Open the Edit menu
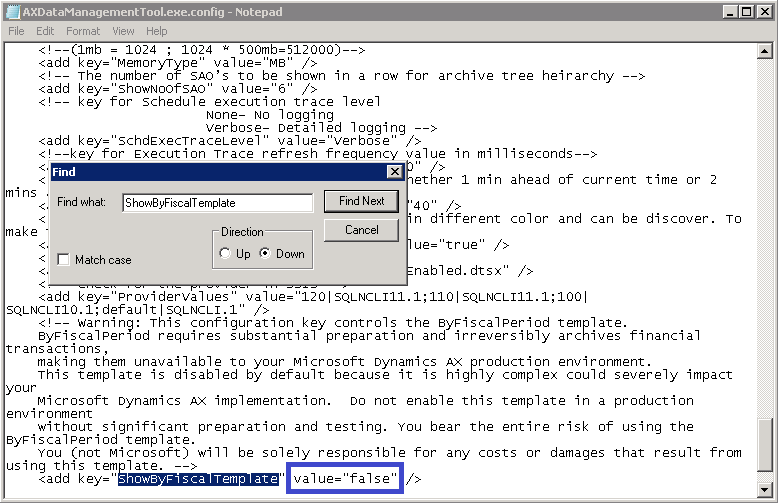The width and height of the screenshot is (778, 503). click(x=46, y=31)
